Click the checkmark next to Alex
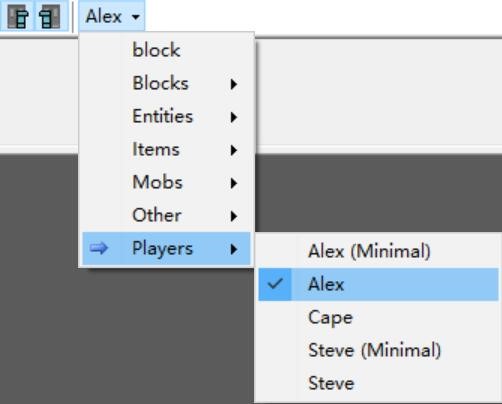Viewport: 502px width, 404px height. (275, 284)
